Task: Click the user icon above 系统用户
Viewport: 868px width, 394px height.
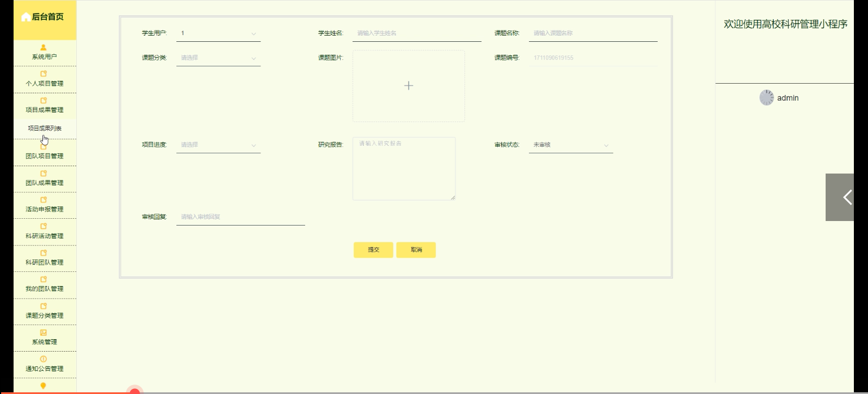Action: pyautogui.click(x=44, y=47)
